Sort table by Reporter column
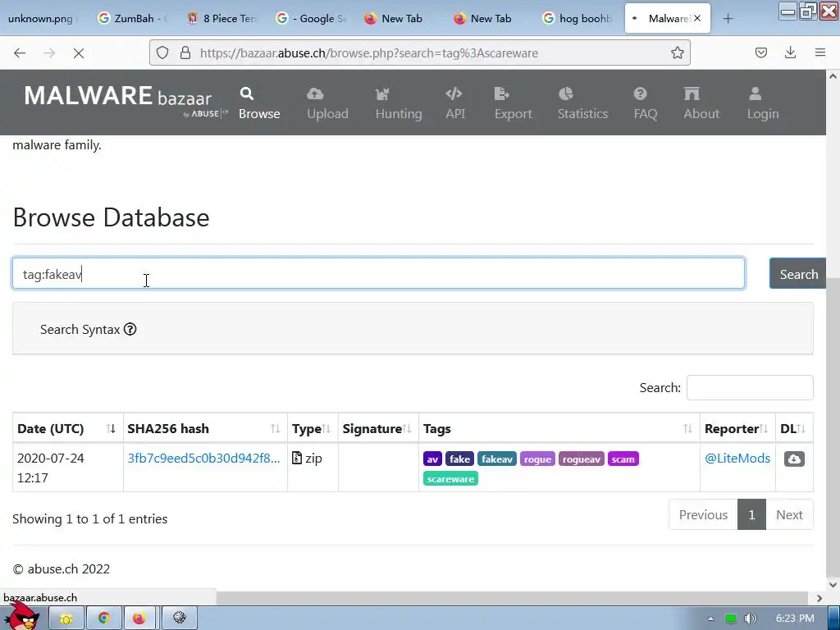This screenshot has width=840, height=630. coord(737,428)
